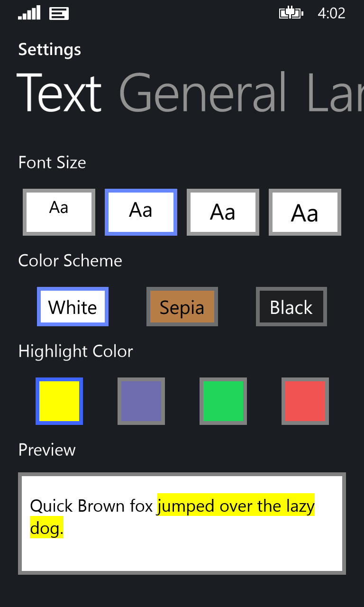Tap the signal strength icon in status bar
The image size is (364, 607).
(x=29, y=13)
